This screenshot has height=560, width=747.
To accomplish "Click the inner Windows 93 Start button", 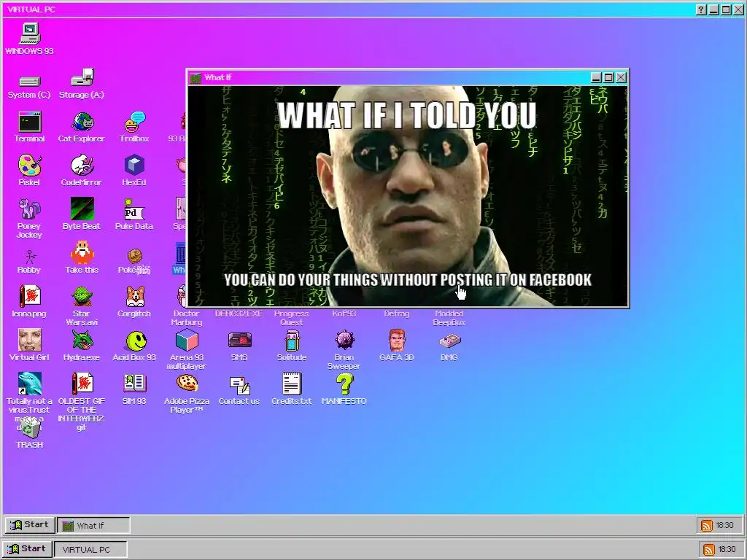I will [x=29, y=525].
